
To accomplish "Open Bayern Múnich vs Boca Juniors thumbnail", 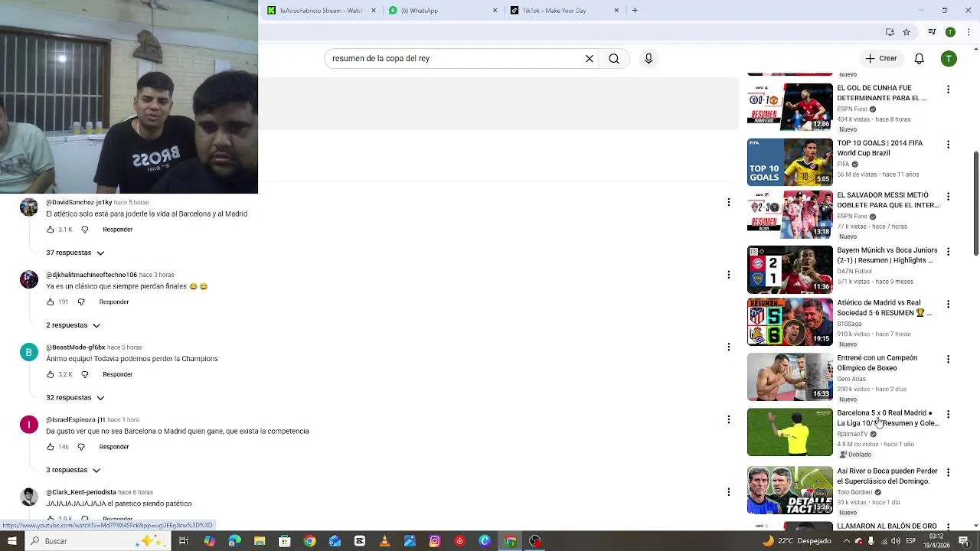I will click(x=789, y=269).
